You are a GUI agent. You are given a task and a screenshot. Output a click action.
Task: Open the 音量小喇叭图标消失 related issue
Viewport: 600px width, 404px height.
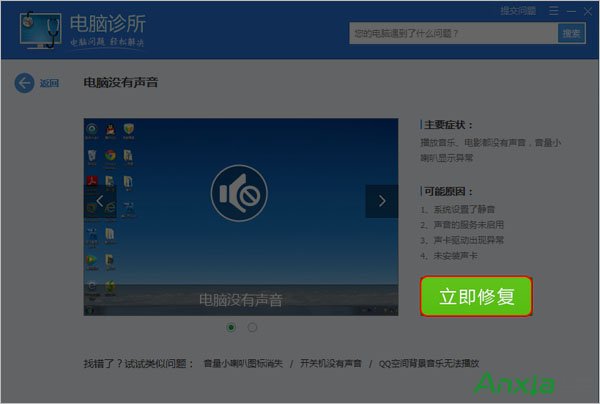coord(243,362)
